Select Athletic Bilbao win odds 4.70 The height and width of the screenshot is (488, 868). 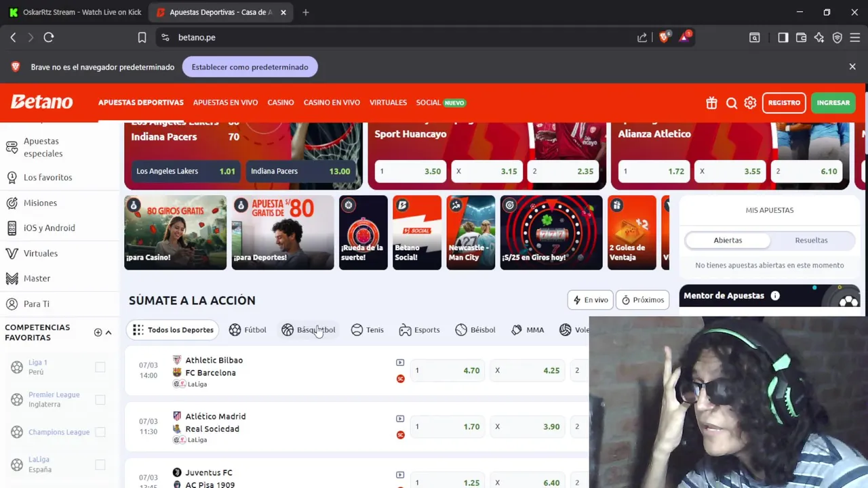[x=448, y=371]
